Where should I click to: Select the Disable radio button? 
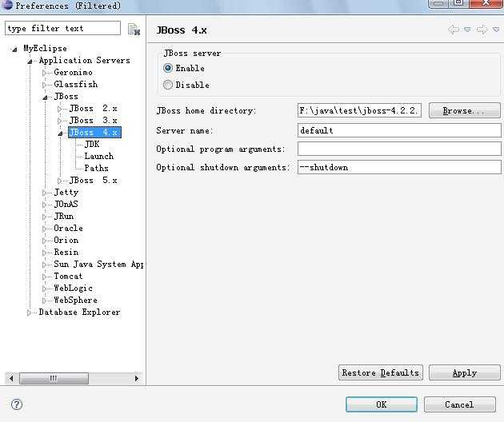(x=168, y=85)
